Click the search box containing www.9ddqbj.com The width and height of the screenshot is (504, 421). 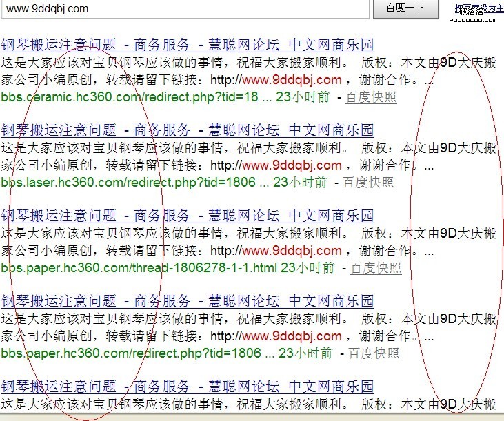pos(186,8)
